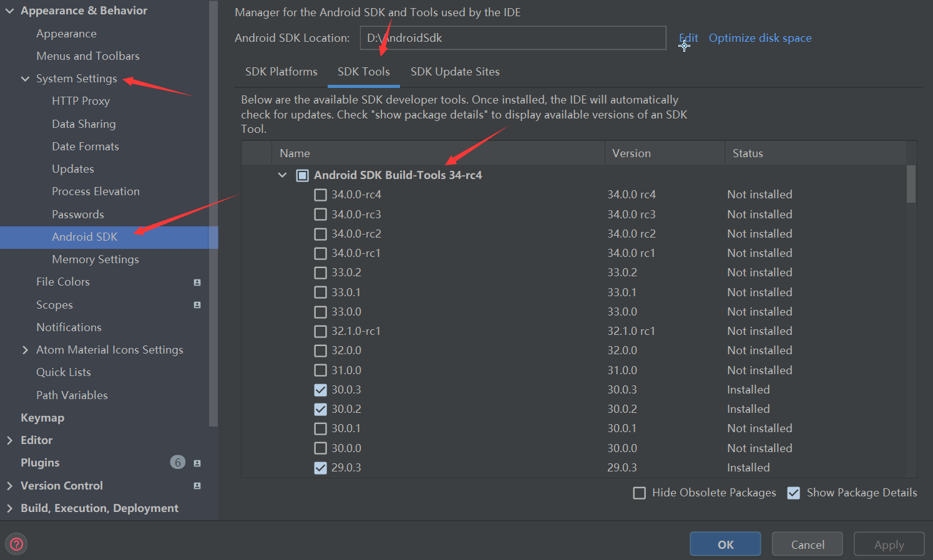Collapse the Appearance & Behavior section
933x560 pixels.
(9, 11)
